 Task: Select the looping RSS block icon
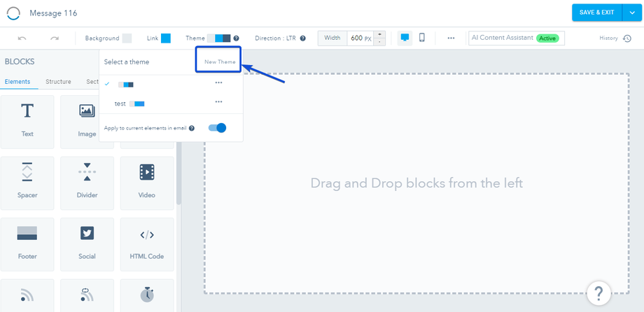point(87,296)
